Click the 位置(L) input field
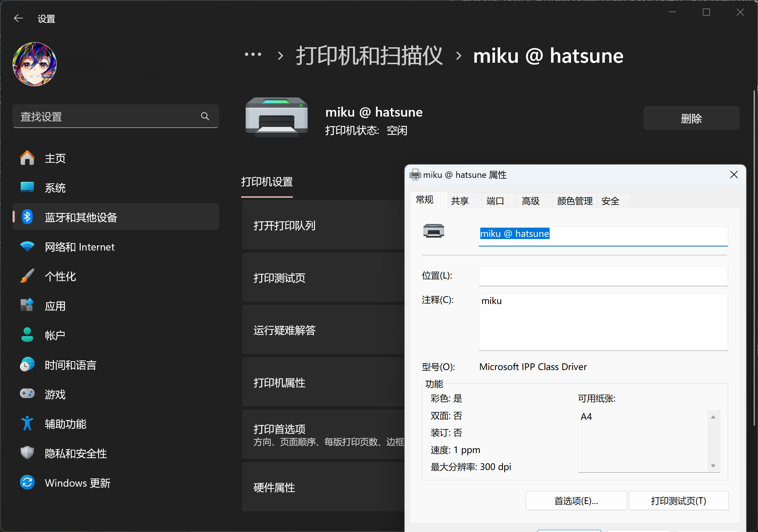Screen dimensions: 758x532 (603, 276)
